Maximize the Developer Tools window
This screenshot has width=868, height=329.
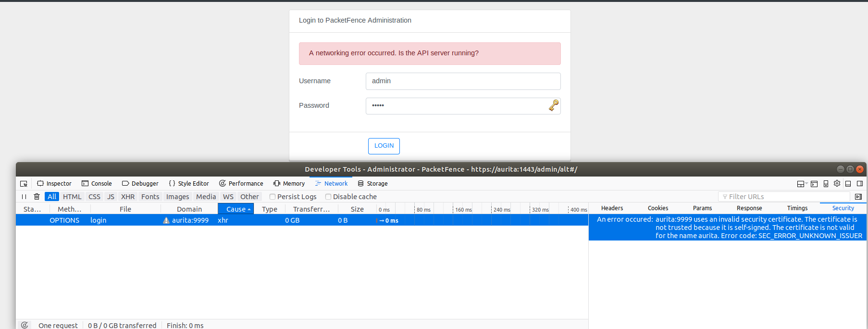(850, 169)
